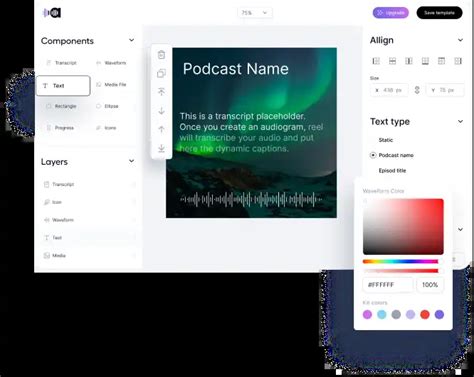
Task: Choose the pink-purple kit color swatch
Action: [x=367, y=314]
